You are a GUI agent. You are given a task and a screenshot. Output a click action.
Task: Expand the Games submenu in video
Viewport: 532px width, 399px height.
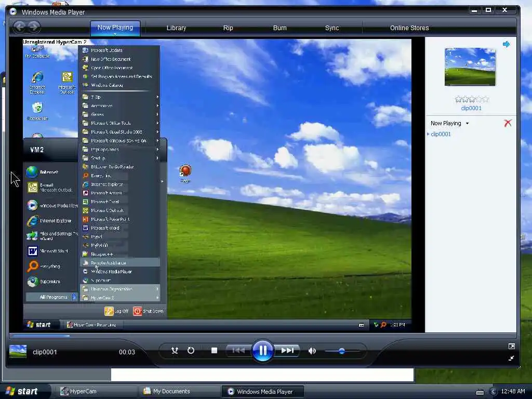point(120,114)
